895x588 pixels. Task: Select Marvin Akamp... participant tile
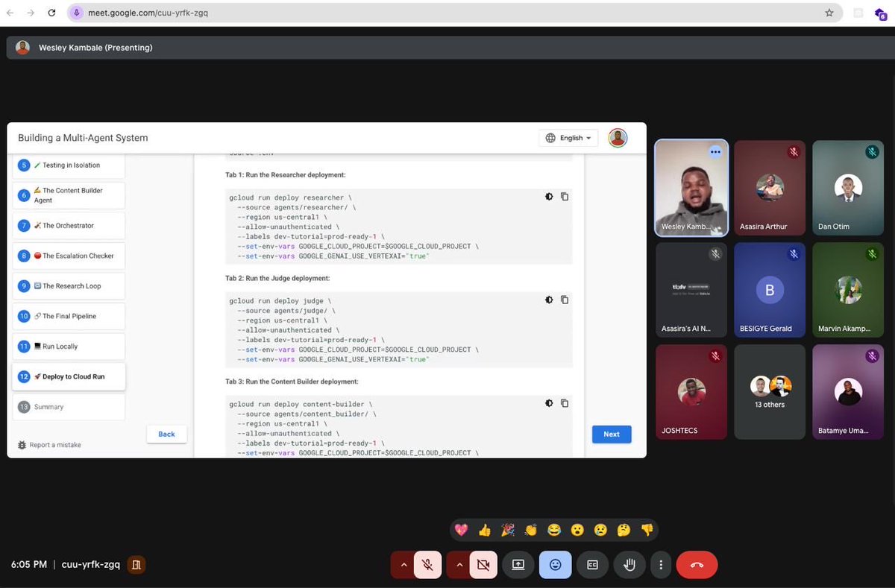coord(847,291)
